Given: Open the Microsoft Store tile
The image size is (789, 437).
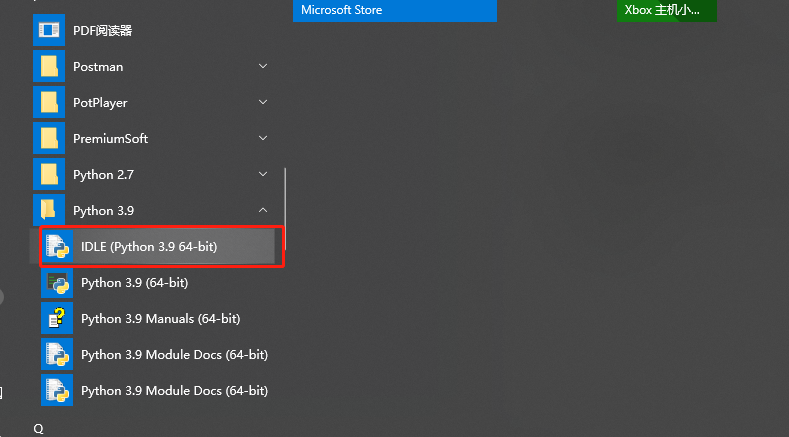Looking at the screenshot, I should click(395, 11).
